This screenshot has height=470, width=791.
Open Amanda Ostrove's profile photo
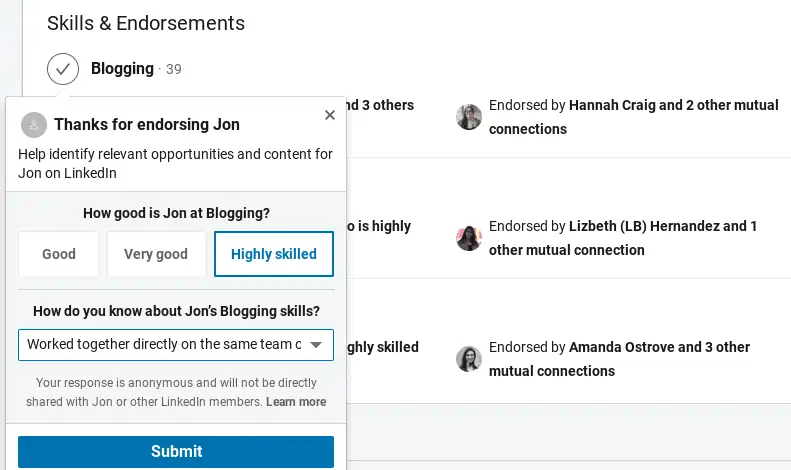469,359
